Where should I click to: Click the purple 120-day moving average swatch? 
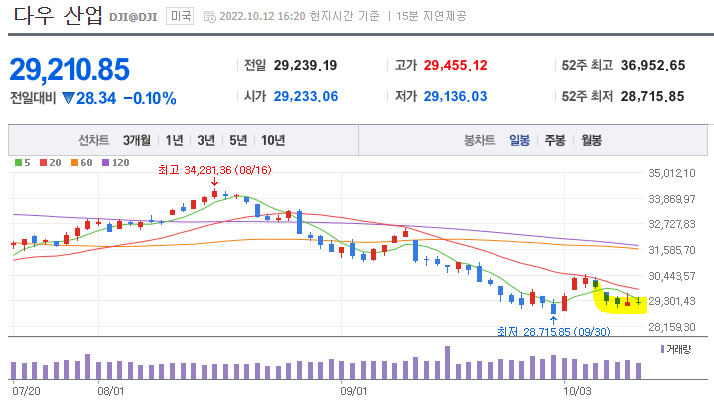(106, 163)
